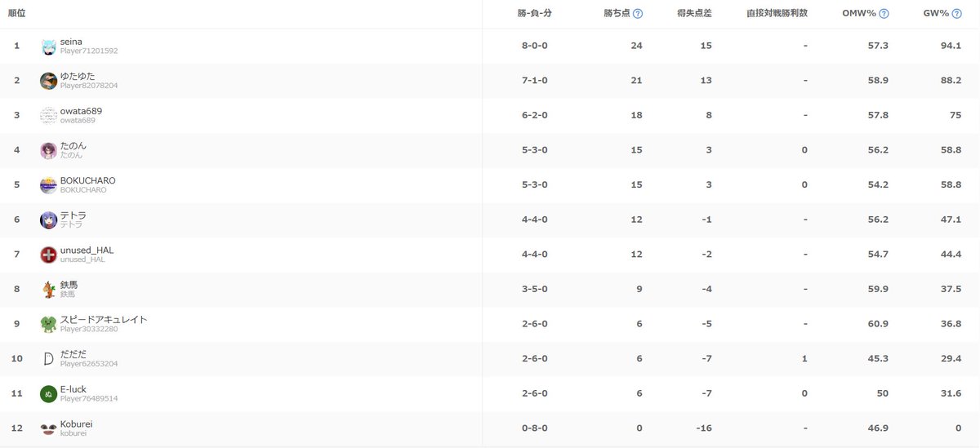This screenshot has height=448, width=980.
Task: Click the 直接対戦勝利数 column header
Action: (x=777, y=14)
